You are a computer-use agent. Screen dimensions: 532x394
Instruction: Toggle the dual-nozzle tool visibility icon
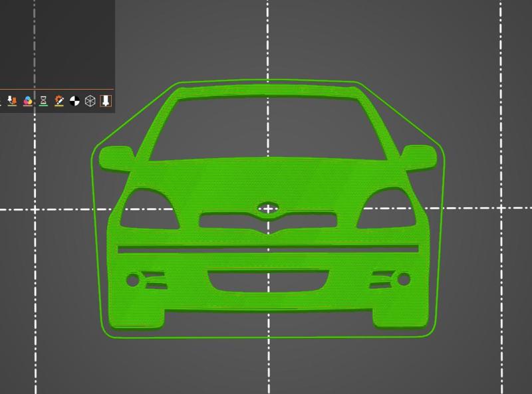coord(12,101)
